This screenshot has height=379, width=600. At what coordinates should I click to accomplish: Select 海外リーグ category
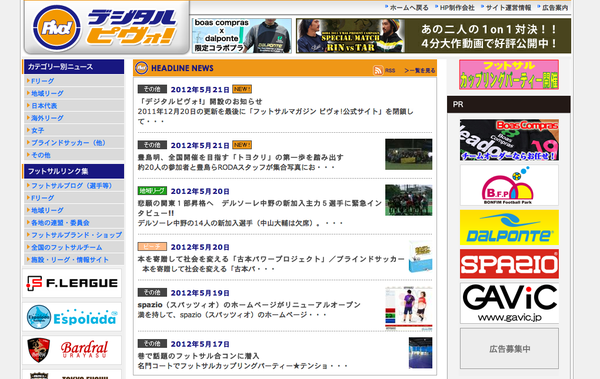pos(47,118)
